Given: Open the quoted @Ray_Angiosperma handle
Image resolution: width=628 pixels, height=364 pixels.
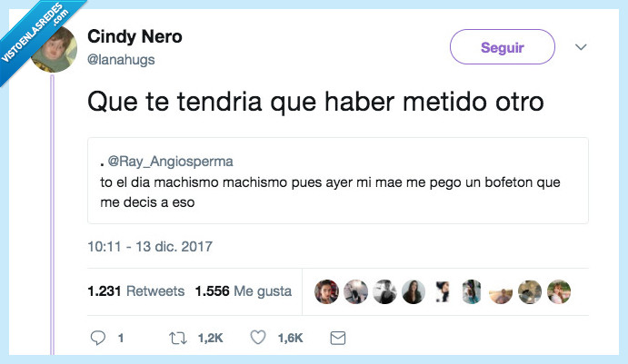Looking at the screenshot, I should (x=170, y=162).
